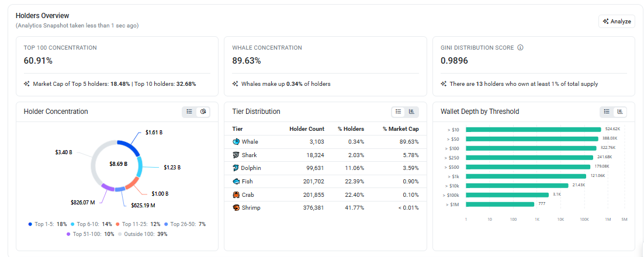Click the purple Top 51-100 donut segment
Image resolution: width=644 pixels, height=257 pixels.
pyautogui.click(x=106, y=187)
